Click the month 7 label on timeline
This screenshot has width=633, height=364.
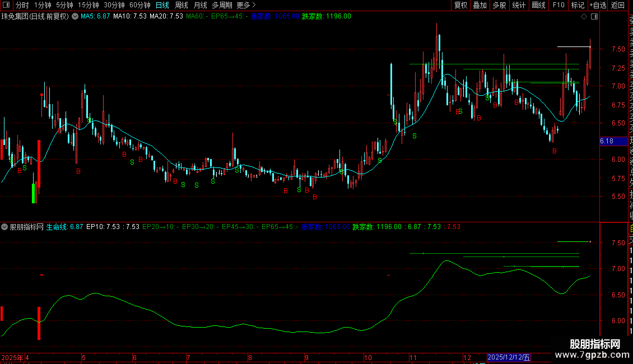point(188,358)
